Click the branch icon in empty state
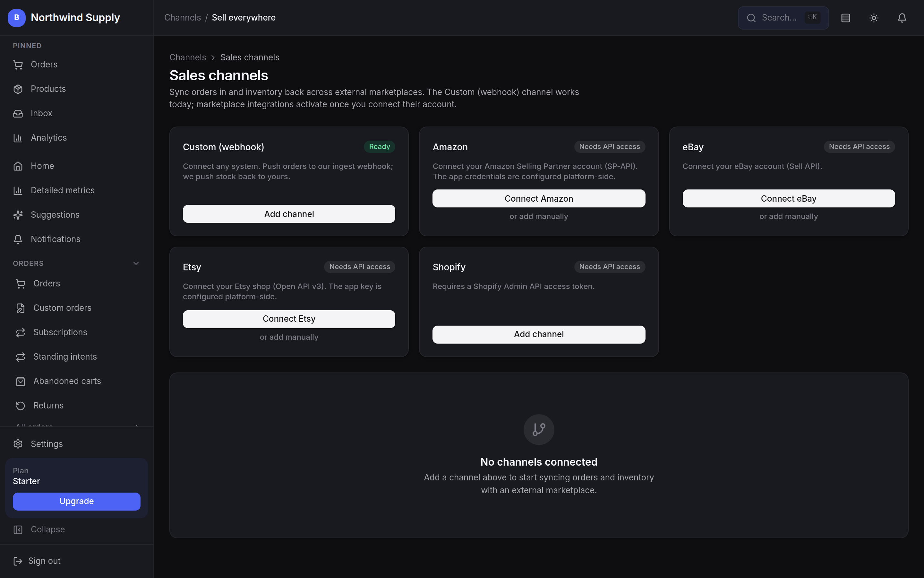924x578 pixels. coord(539,430)
